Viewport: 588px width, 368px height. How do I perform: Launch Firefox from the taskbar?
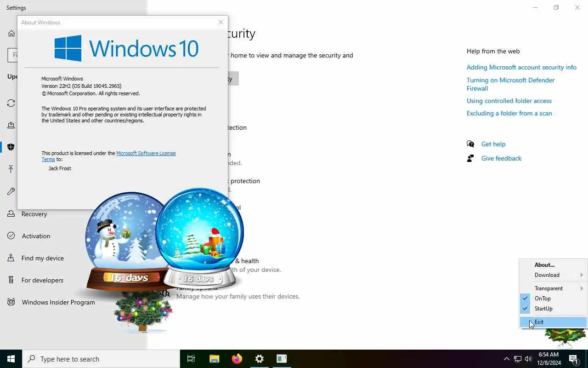click(x=237, y=359)
